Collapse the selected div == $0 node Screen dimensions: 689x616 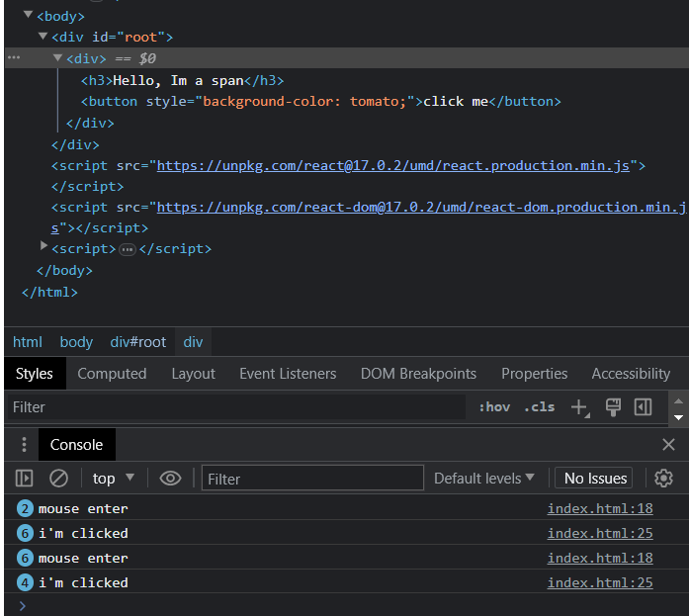57,57
